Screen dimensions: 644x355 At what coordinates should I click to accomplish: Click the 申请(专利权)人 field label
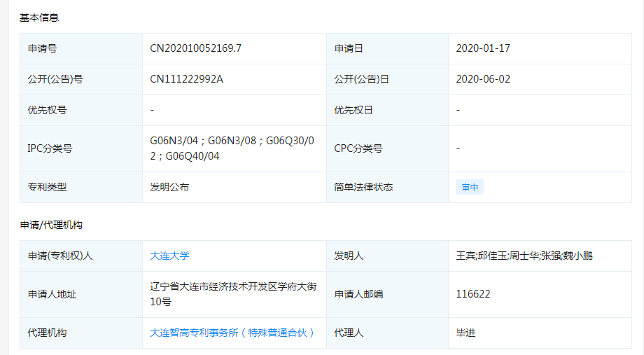click(60, 256)
